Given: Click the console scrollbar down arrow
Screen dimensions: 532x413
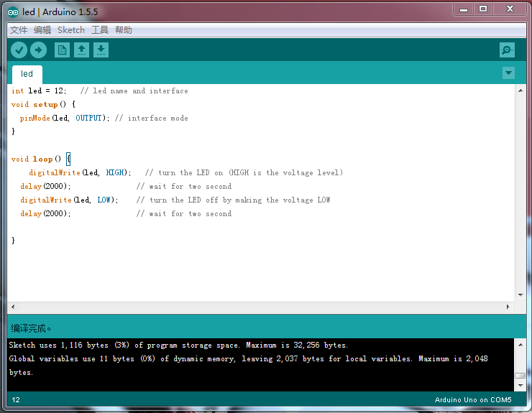Looking at the screenshot, I should click(x=520, y=386).
